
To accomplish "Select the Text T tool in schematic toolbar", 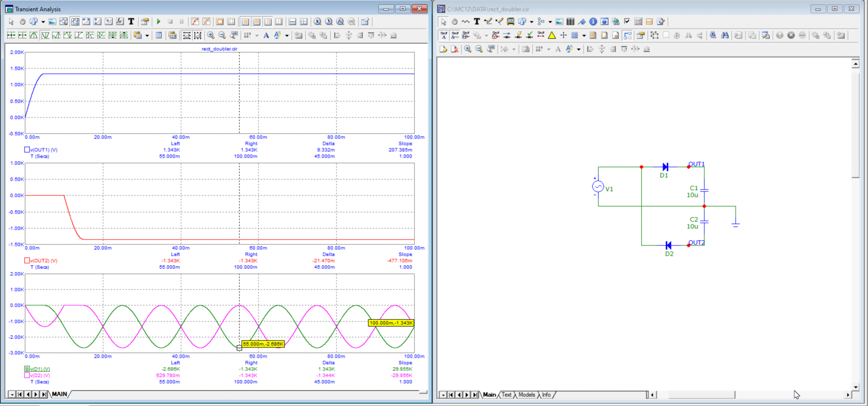I will (476, 21).
